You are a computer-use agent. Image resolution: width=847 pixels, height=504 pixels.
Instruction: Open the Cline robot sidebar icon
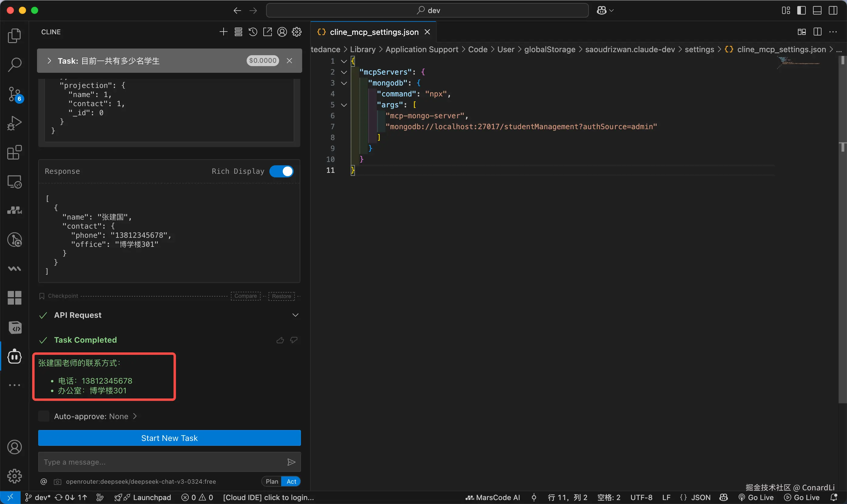[14, 356]
